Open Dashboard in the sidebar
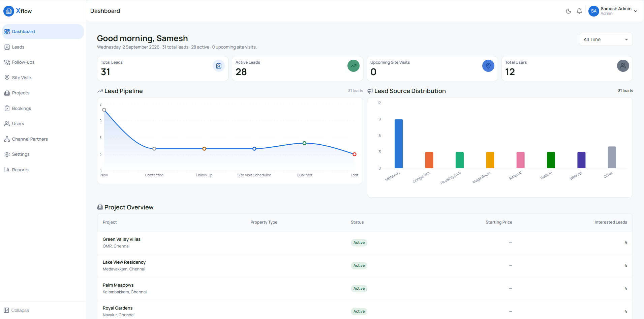 pyautogui.click(x=43, y=32)
